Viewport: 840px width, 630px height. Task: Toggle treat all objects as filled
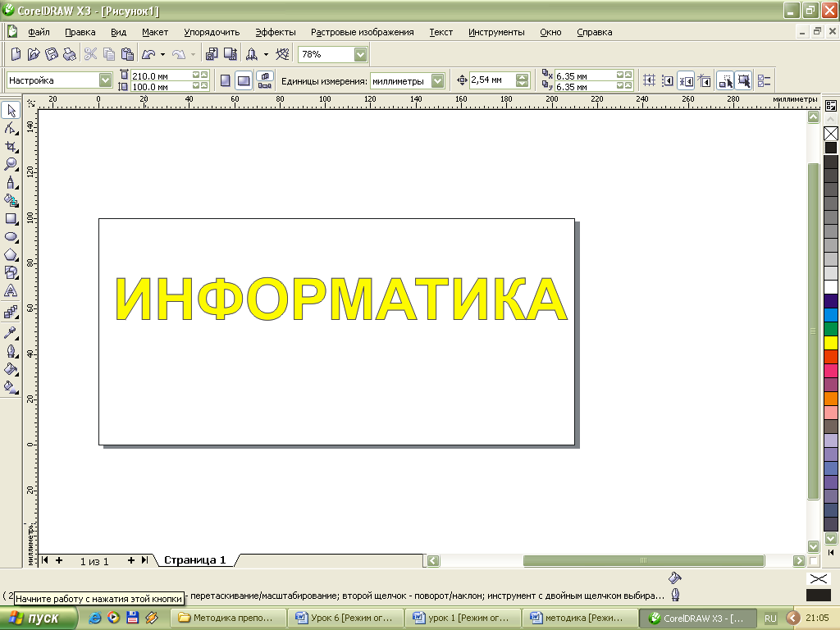tap(744, 81)
